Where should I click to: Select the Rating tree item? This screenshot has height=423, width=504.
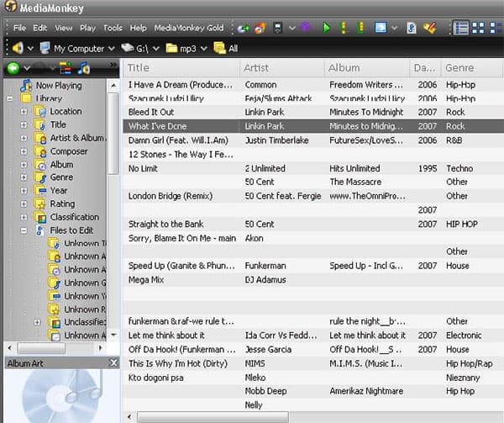coord(62,204)
